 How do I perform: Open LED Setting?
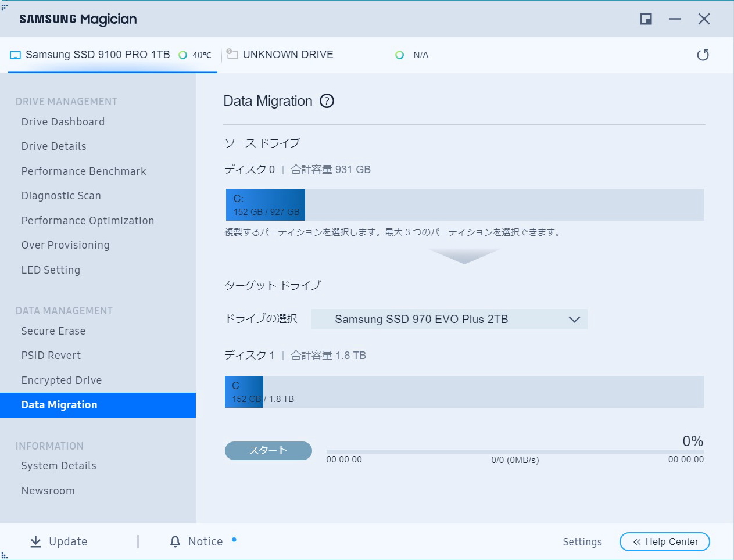pyautogui.click(x=51, y=270)
